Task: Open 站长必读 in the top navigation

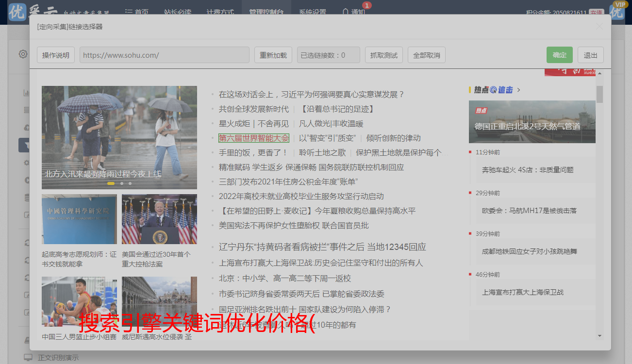Action: coord(178,12)
